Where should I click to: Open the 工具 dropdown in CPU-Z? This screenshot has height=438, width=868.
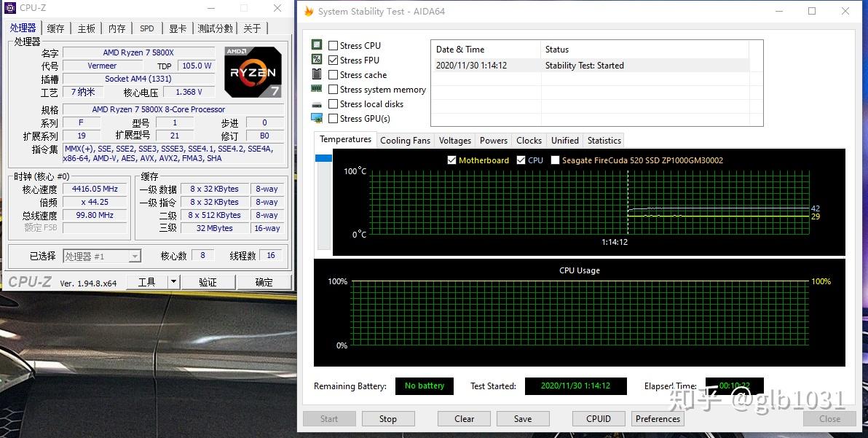[173, 281]
